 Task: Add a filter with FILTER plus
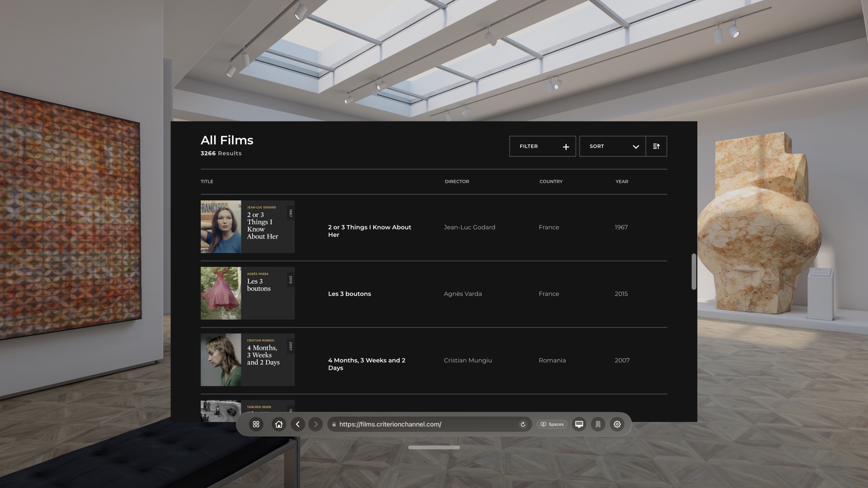[x=542, y=146]
